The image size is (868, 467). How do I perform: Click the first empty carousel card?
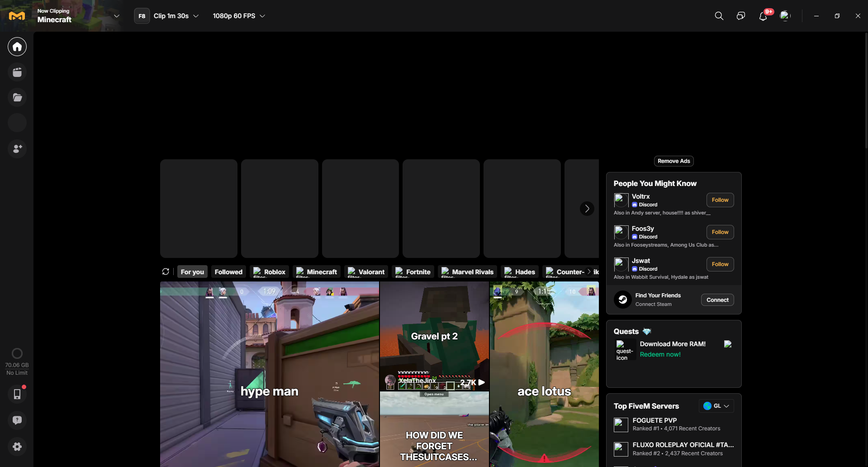coord(199,209)
